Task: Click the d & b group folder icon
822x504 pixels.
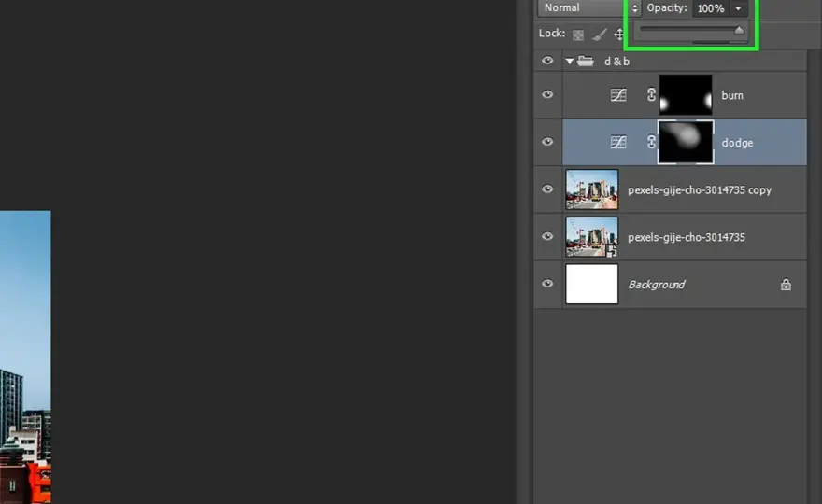Action: 586,62
